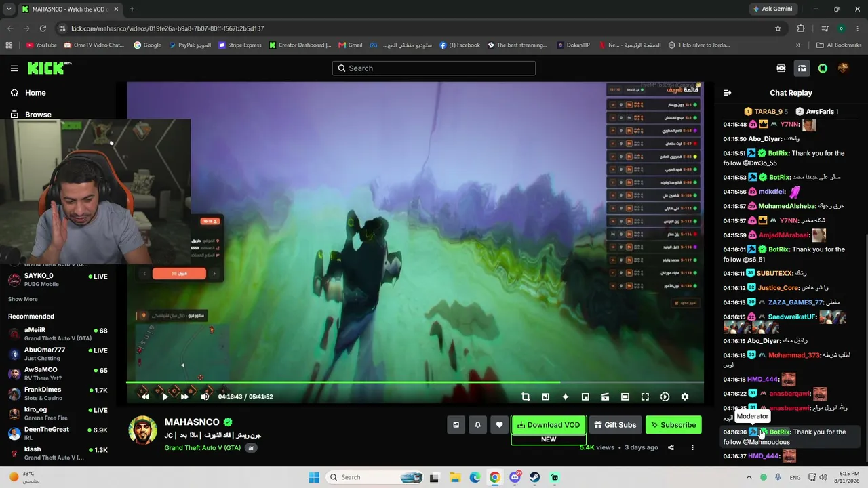Enter fullscreen video mode

(x=645, y=396)
